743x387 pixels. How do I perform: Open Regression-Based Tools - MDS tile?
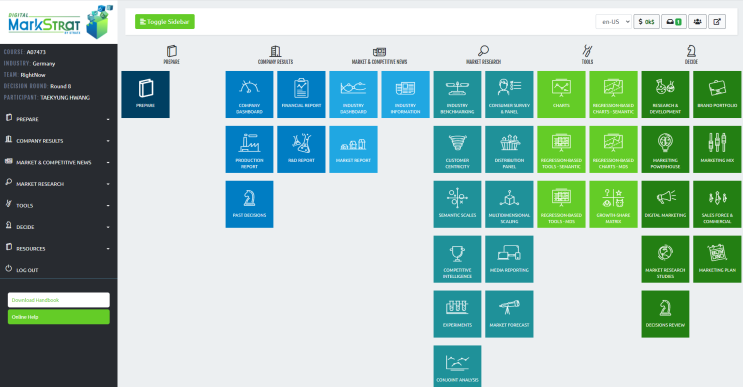562,204
